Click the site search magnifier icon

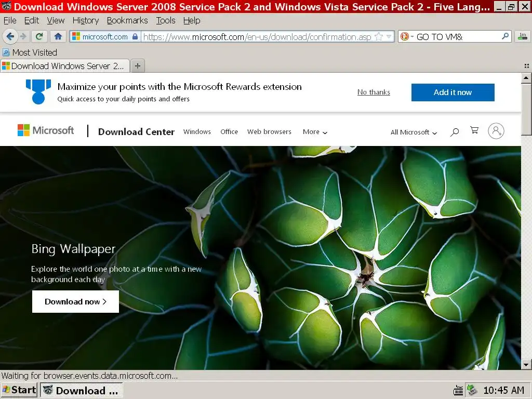455,132
